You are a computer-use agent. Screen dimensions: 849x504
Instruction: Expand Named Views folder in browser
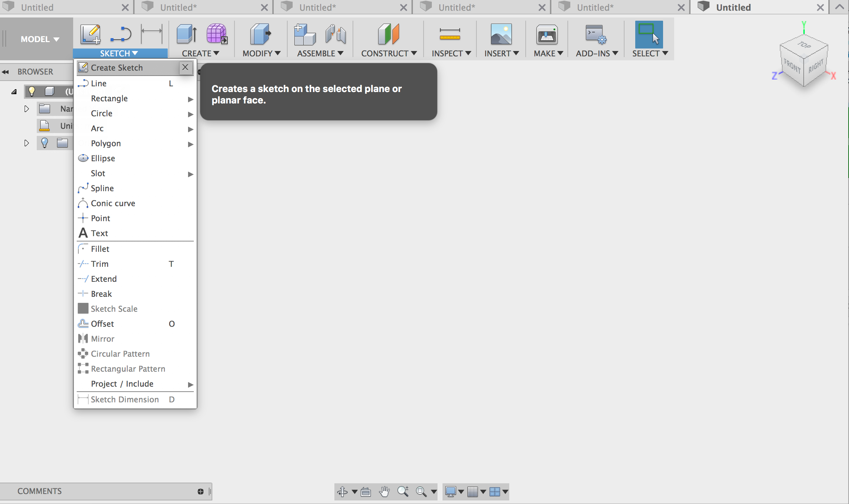coord(26,108)
